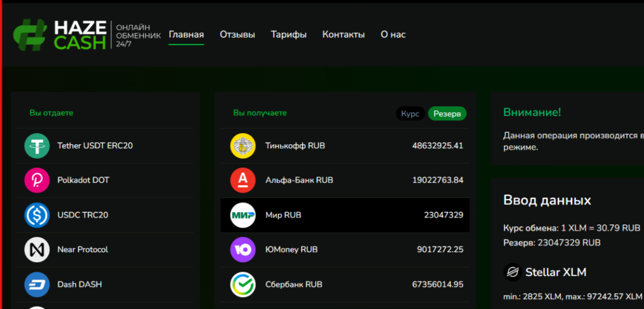Select the Альфа-Банк RUB icon
Screen dimensions: 644x309
coord(242,180)
